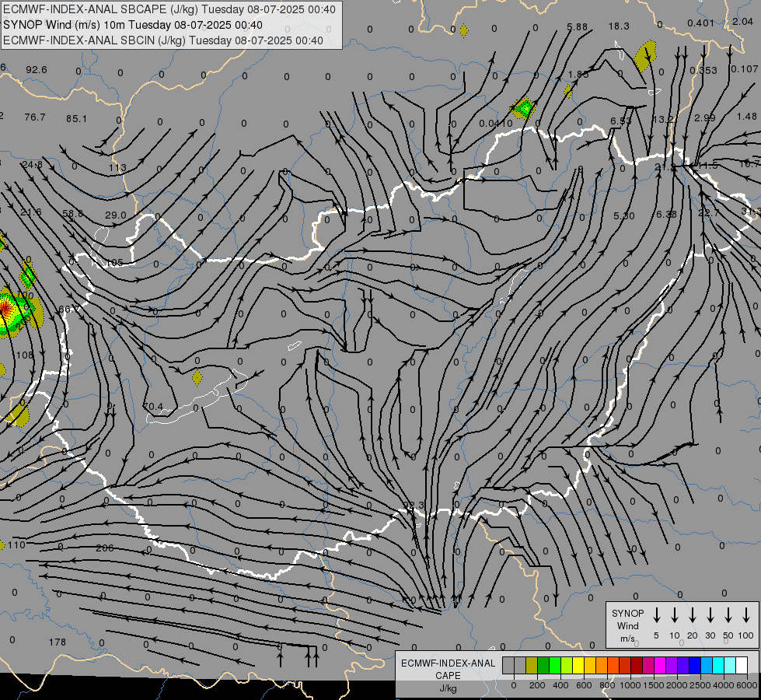Click the SBCIN title line in the header
Image resolution: width=761 pixels, height=700 pixels.
pos(163,40)
